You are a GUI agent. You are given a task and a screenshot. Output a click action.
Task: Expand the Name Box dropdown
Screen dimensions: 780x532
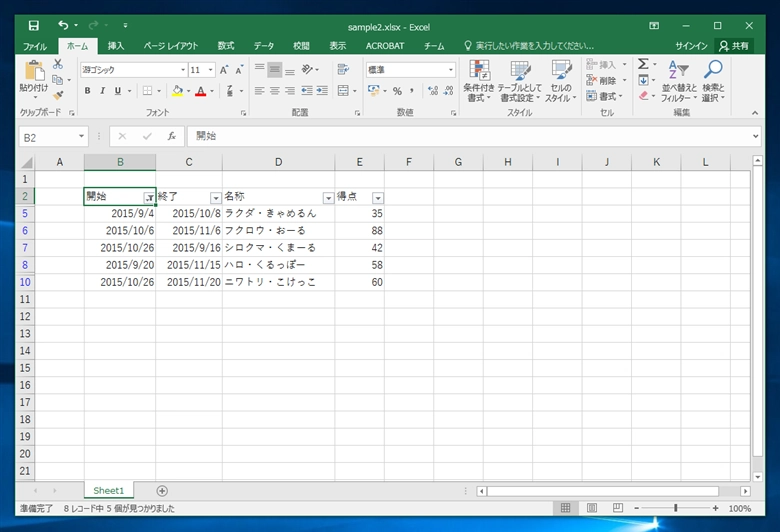coord(82,136)
